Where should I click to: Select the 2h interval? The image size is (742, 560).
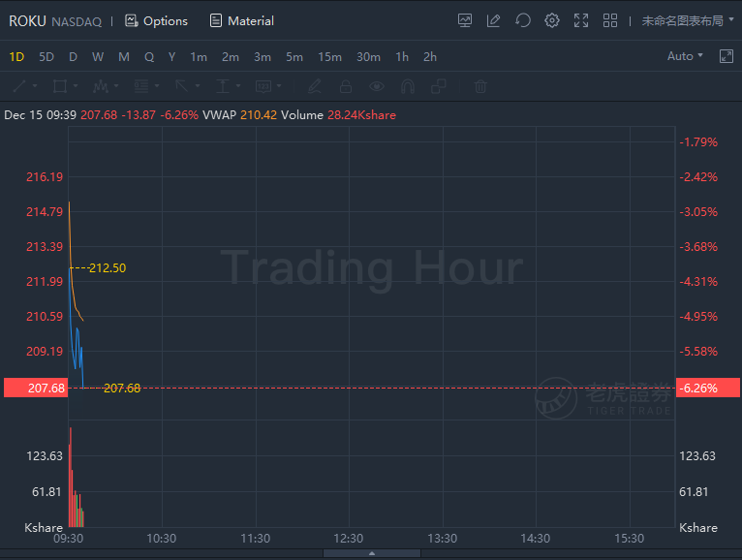click(430, 57)
